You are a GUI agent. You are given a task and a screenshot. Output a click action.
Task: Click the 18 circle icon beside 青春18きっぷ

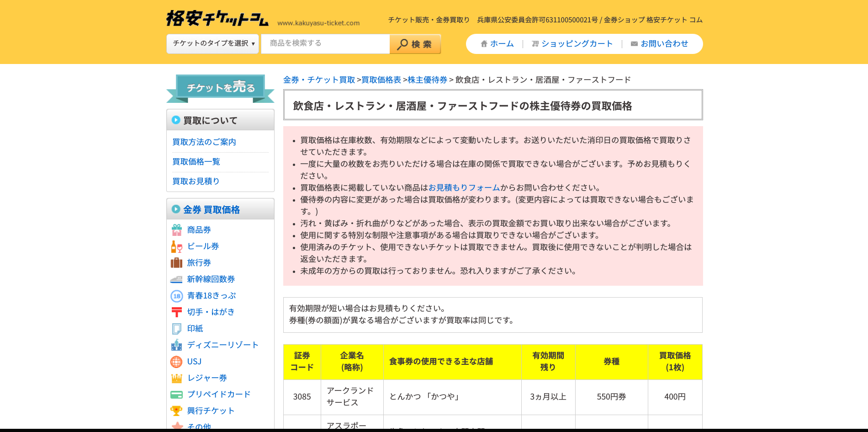(x=176, y=296)
